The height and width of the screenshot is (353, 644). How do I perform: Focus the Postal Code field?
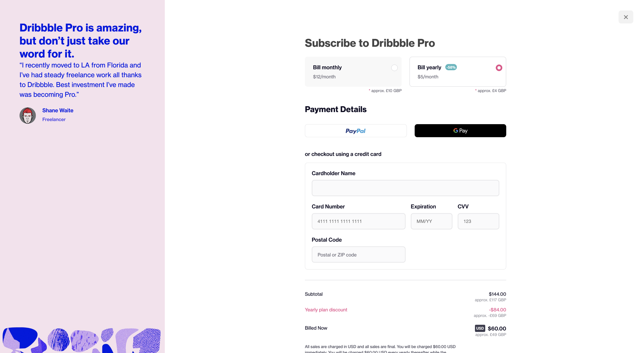(x=358, y=255)
